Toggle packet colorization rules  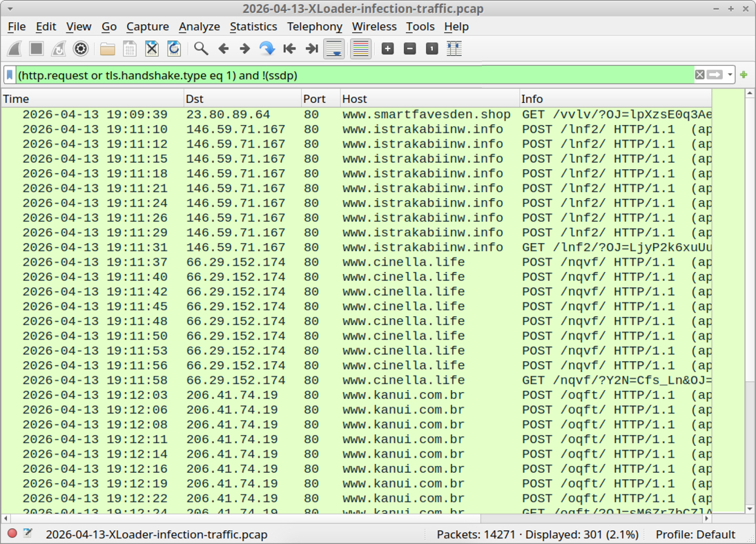pos(360,49)
